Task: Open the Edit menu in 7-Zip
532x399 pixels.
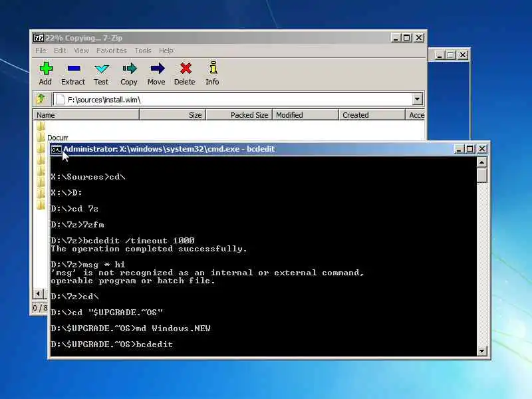Action: coord(60,51)
